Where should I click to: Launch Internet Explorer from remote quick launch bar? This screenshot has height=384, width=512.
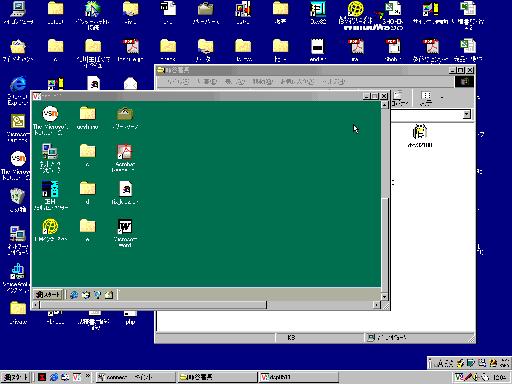click(74, 295)
